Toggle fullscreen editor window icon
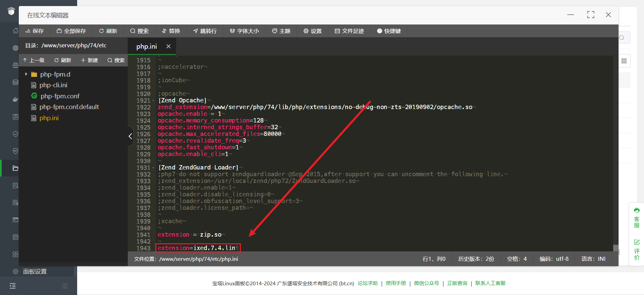The height and width of the screenshot is (295, 644). click(x=591, y=14)
